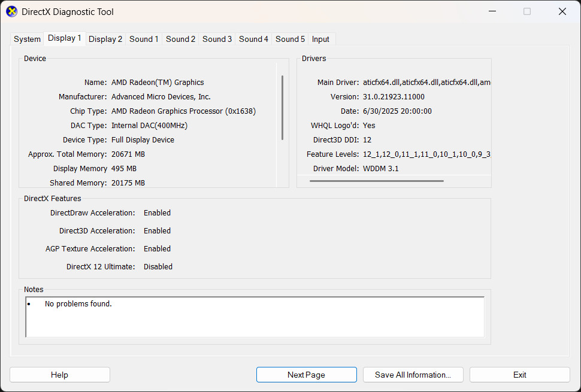Image resolution: width=581 pixels, height=392 pixels.
Task: Click driver date '6/30/2025 20:00:00'
Action: point(397,111)
